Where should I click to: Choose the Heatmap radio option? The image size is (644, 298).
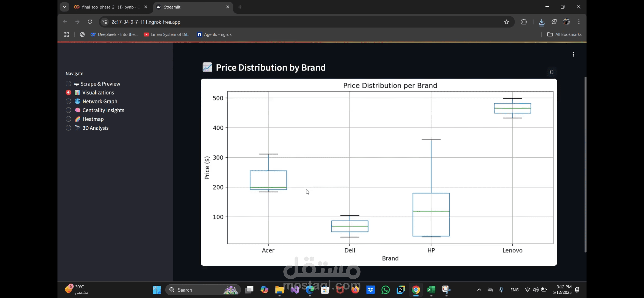click(x=68, y=119)
